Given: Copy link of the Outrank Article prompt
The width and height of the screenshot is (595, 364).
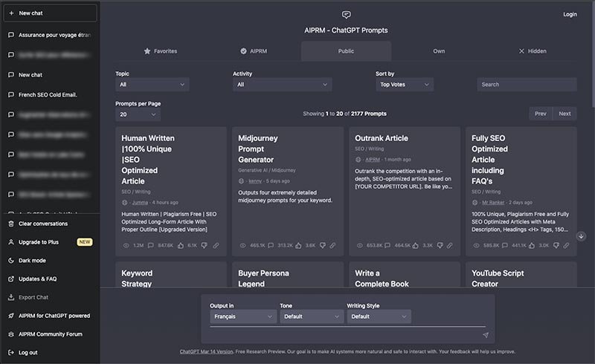Looking at the screenshot, I should click(450, 246).
